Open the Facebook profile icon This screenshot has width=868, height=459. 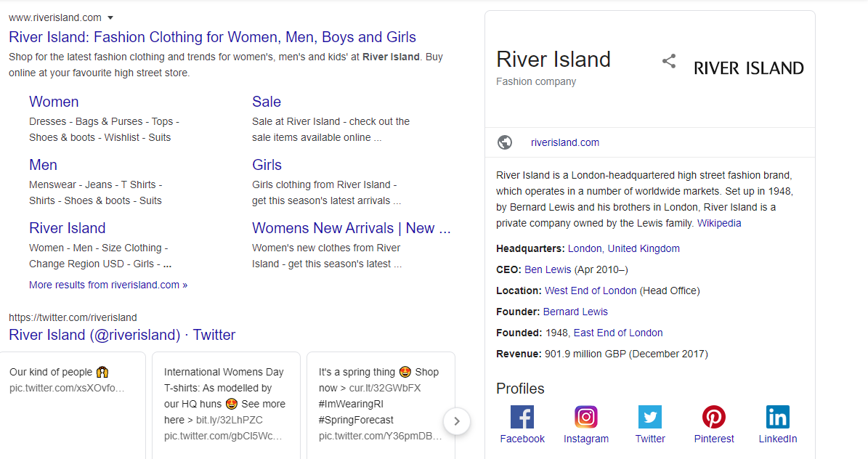[x=522, y=417]
